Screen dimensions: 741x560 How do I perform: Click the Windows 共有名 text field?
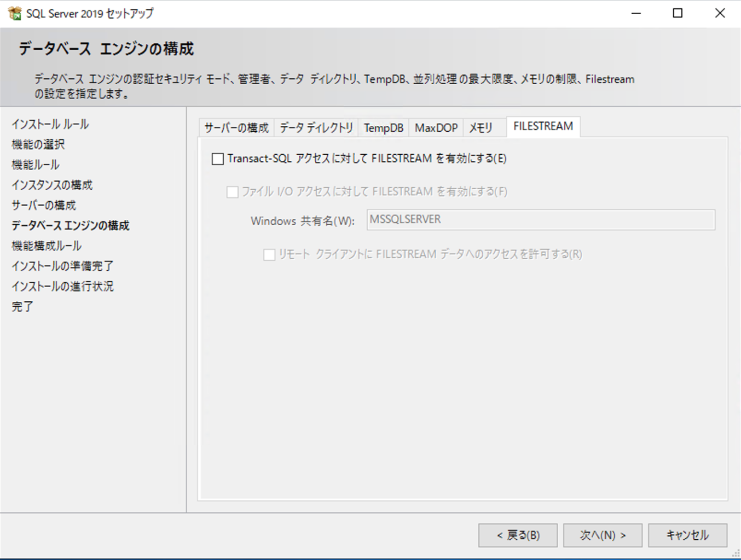(540, 220)
